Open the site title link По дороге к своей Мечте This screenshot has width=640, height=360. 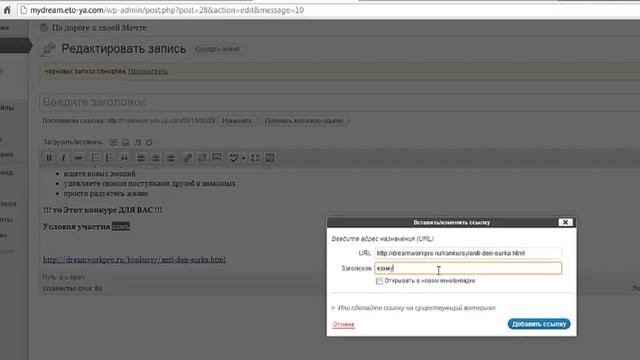(99, 28)
